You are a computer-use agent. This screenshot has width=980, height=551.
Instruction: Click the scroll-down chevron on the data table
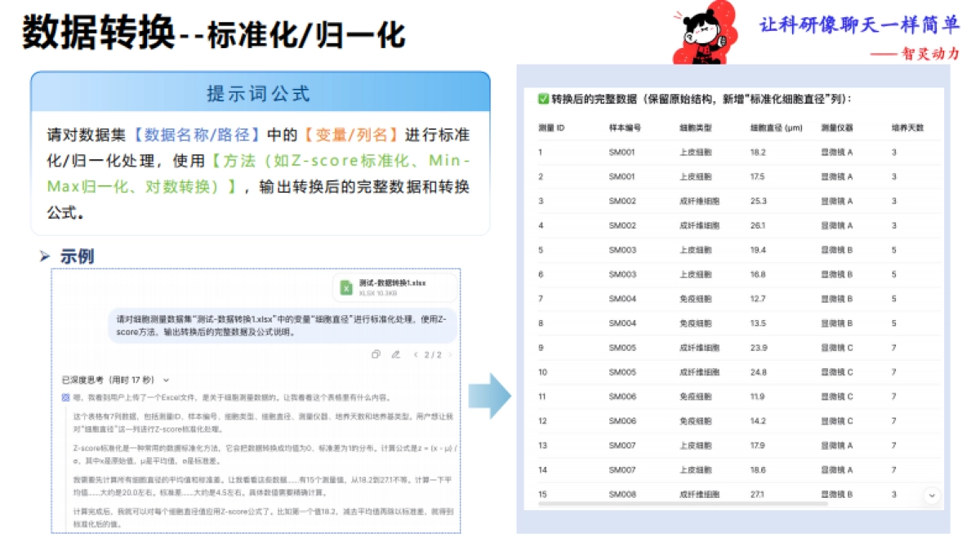pos(931,494)
